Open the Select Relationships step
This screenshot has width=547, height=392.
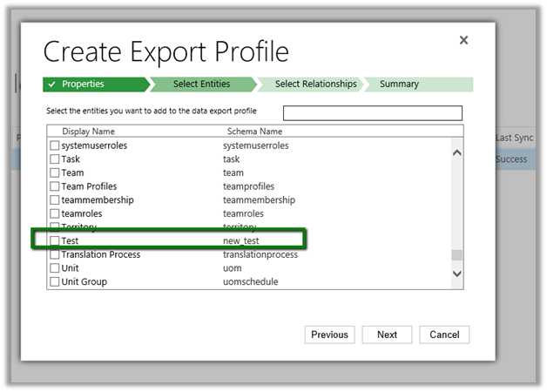(315, 84)
